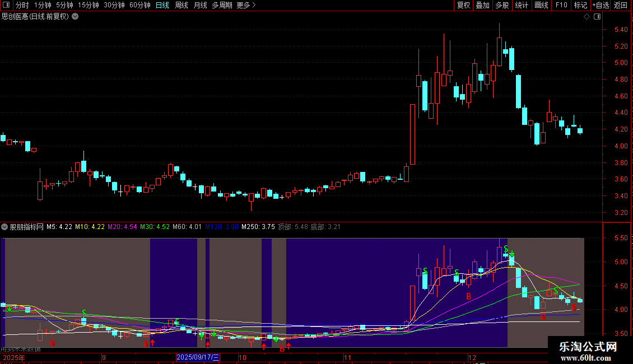Click the M5: 4.22 indicator value
Image resolution: width=633 pixels, height=364 pixels.
59,227
